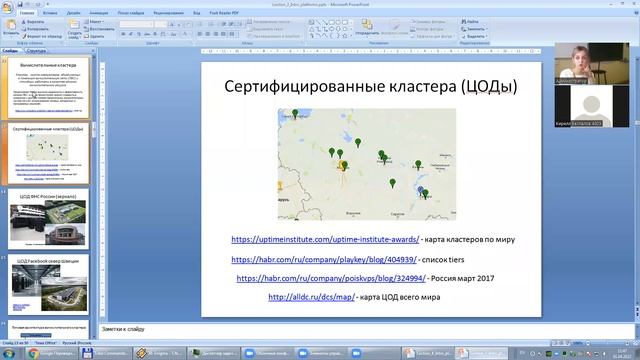The height and width of the screenshot is (360, 640).
Task: Expand shapes gallery more arrow
Action: point(351,36)
